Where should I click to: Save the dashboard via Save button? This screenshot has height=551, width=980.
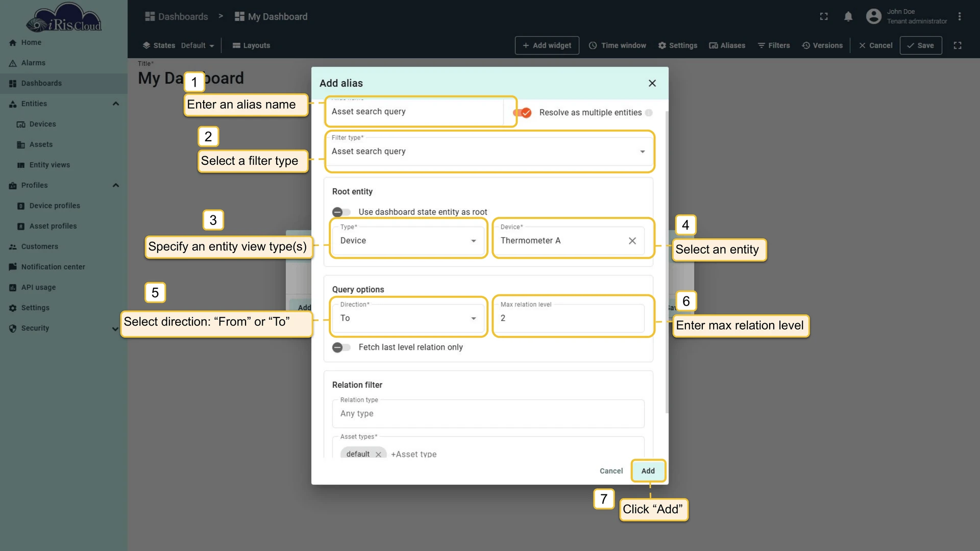pos(921,45)
